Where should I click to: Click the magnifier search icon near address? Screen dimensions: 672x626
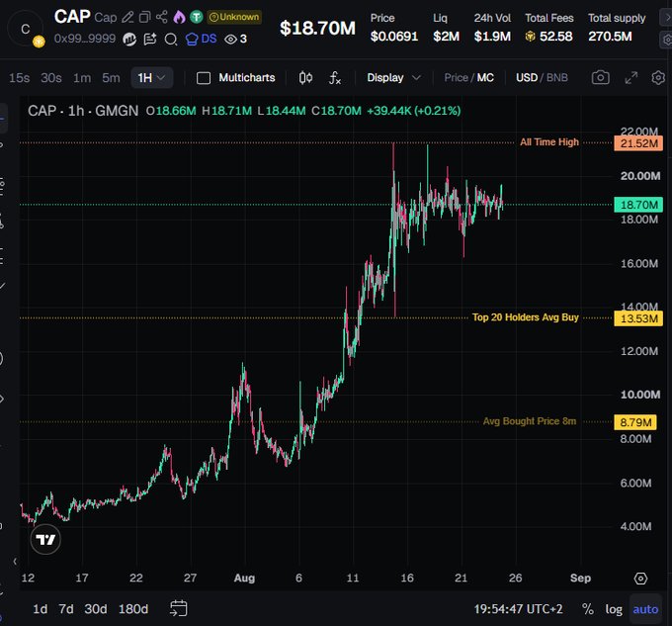tap(171, 40)
